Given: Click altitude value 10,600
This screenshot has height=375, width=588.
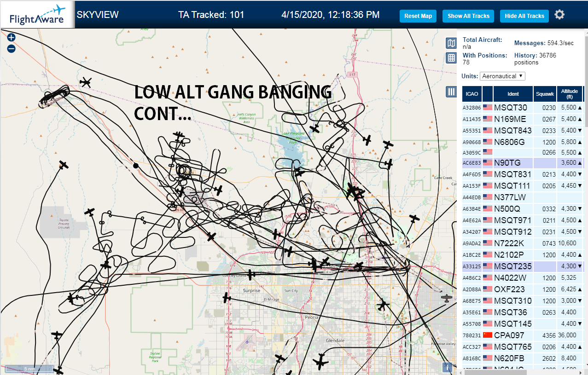Looking at the screenshot, I should coord(568,243).
